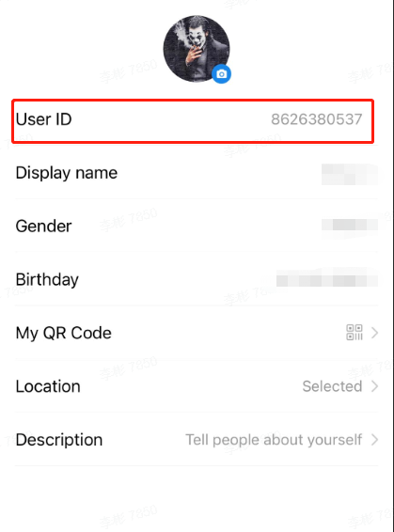Tap the Selected location value
The image size is (394, 532).
click(x=332, y=386)
